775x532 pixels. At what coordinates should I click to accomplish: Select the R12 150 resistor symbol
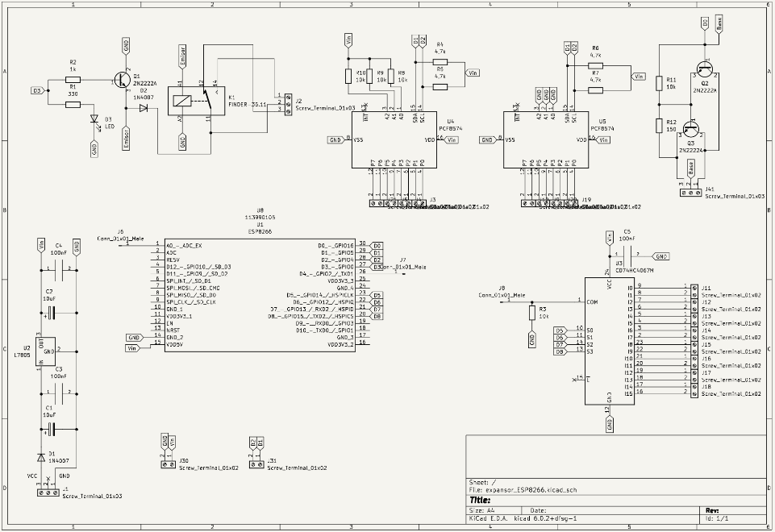(659, 126)
